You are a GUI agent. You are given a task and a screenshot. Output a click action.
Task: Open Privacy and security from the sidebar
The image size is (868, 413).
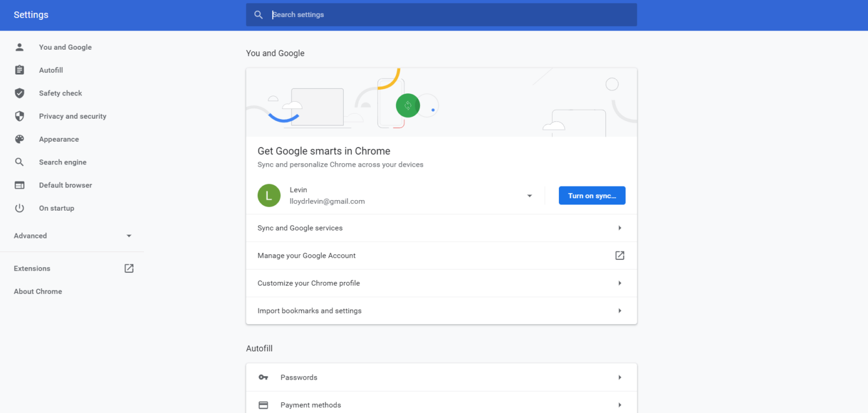[72, 116]
